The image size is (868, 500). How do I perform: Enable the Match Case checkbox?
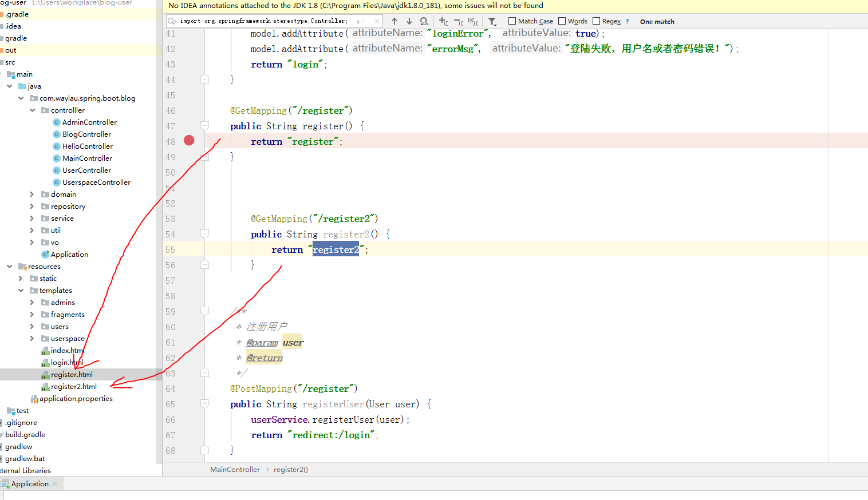512,21
